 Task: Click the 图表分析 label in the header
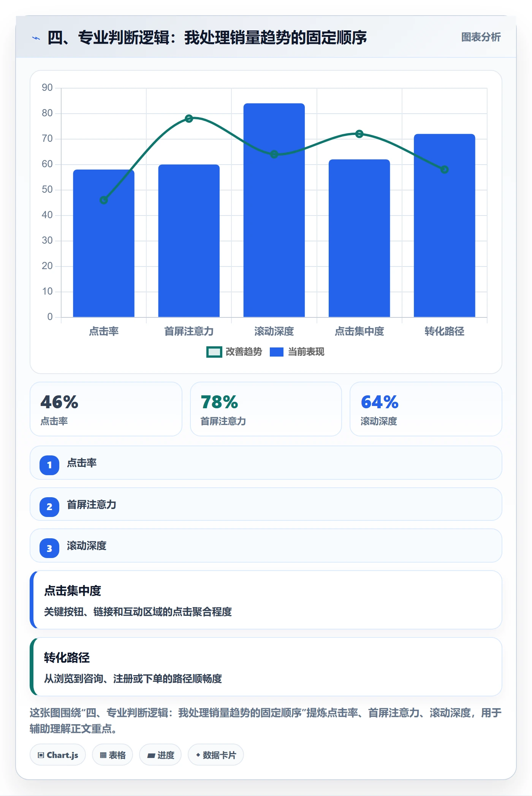tap(481, 37)
